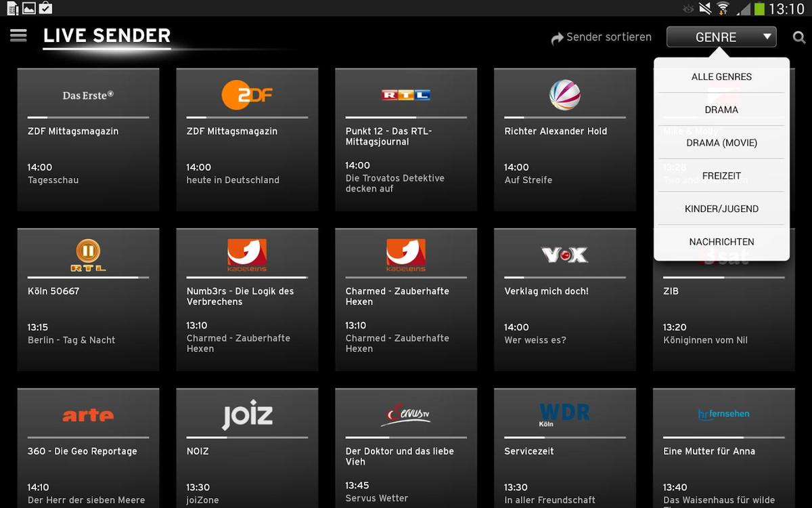Viewport: 812px width, 508px height.
Task: Select 'Die Trovatos Detektive decken auf'
Action: click(394, 183)
